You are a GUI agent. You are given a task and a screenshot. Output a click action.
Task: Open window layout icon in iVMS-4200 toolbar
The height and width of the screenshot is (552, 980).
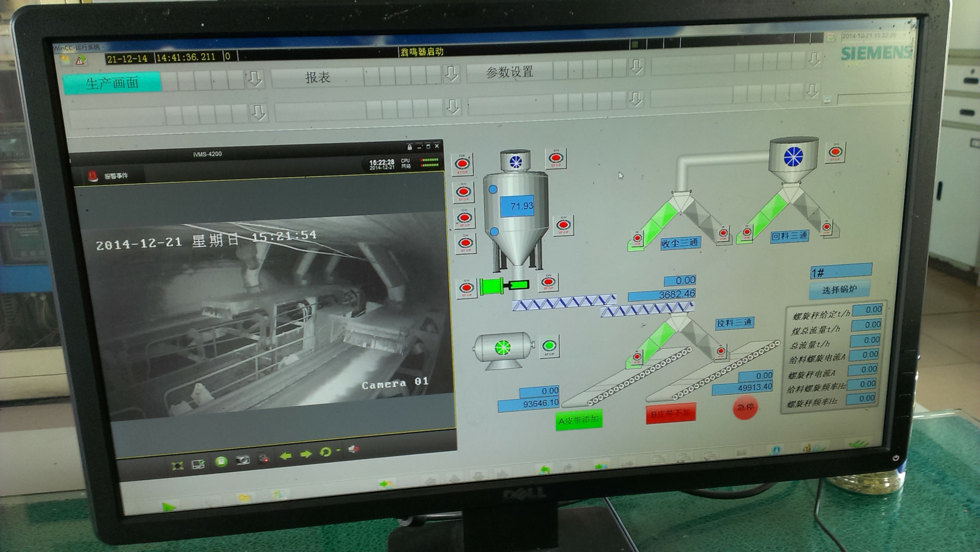(x=198, y=464)
